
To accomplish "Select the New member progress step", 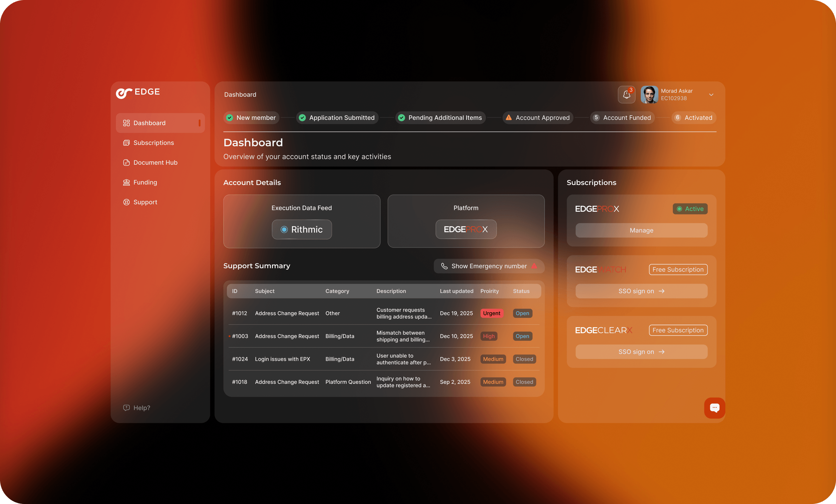I will tap(251, 118).
